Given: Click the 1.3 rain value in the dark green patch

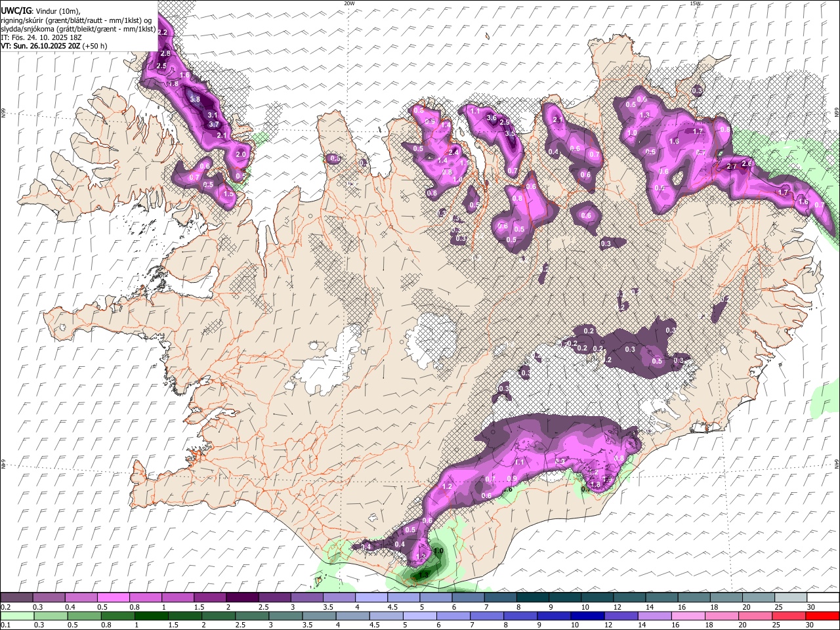Looking at the screenshot, I should [423, 575].
